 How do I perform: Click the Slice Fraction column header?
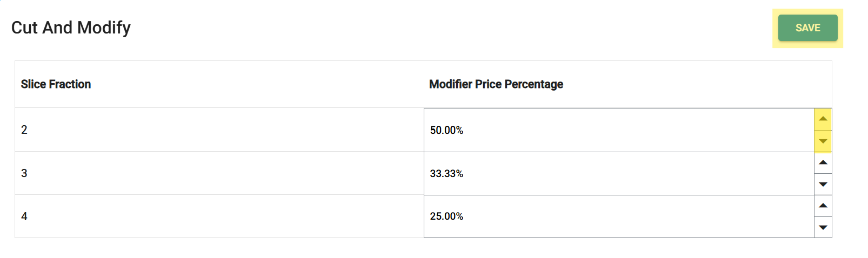(56, 84)
